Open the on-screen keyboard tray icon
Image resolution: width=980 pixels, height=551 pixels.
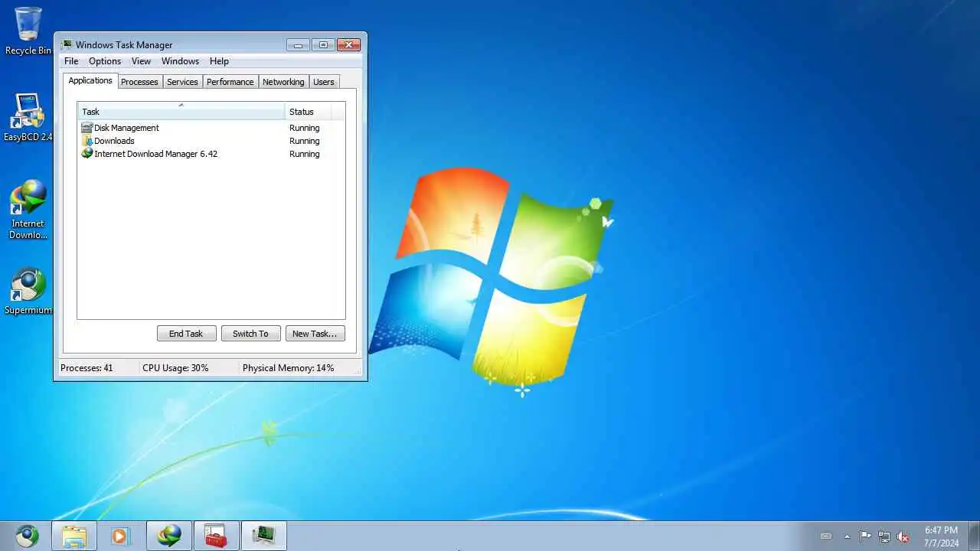click(x=826, y=536)
